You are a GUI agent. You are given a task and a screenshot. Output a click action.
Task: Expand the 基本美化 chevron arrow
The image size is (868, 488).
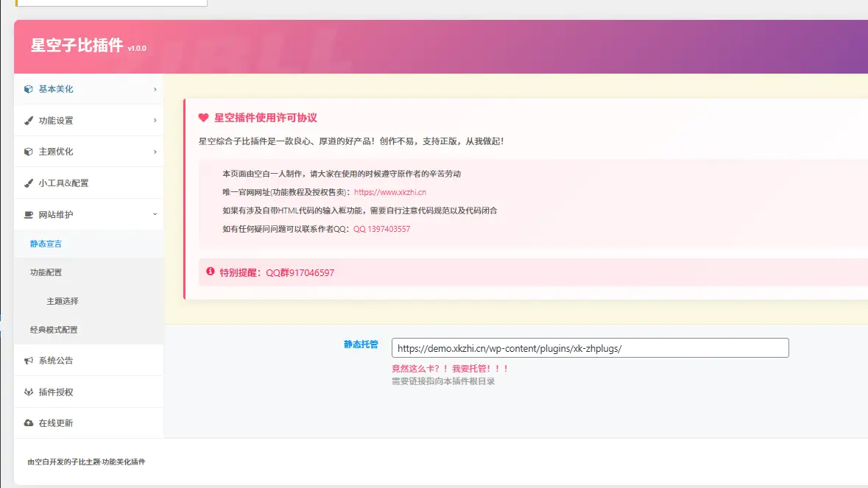(155, 89)
